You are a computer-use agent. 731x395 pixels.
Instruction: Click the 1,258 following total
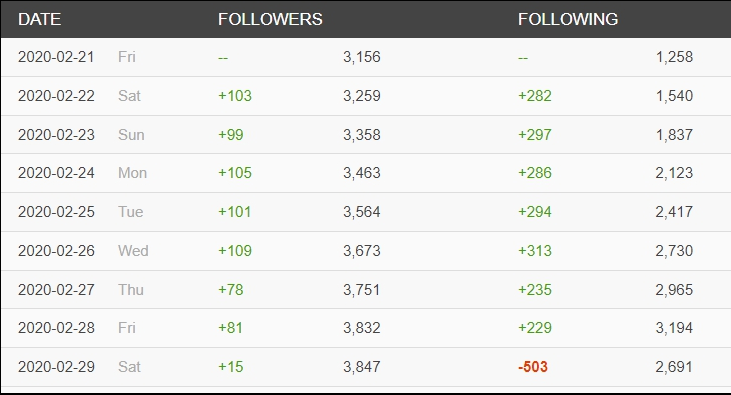click(x=674, y=57)
